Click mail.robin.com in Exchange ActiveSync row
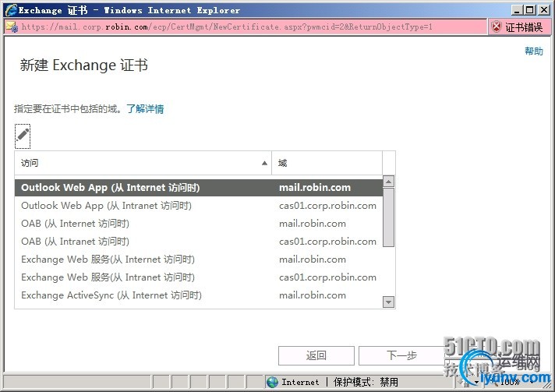Viewport: 555px width, 392px height. pos(312,295)
